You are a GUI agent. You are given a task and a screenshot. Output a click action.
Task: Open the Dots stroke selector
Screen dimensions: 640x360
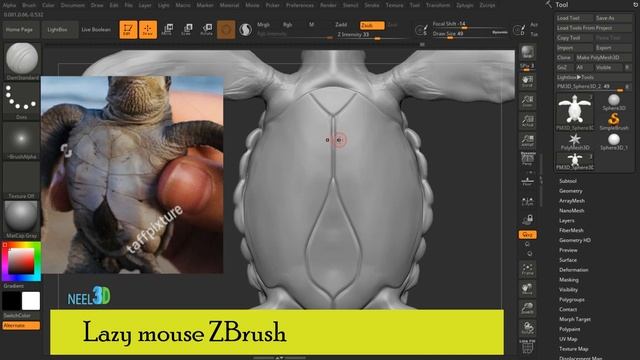(x=22, y=101)
